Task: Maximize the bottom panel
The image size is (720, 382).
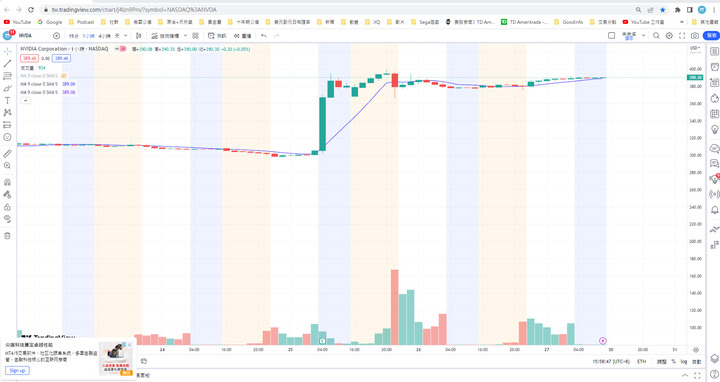Action: 698,376
